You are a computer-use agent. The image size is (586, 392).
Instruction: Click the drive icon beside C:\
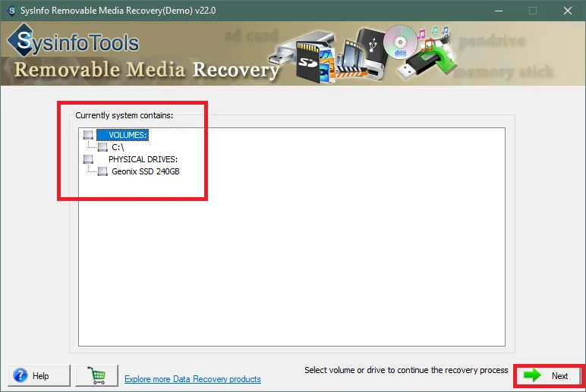102,147
